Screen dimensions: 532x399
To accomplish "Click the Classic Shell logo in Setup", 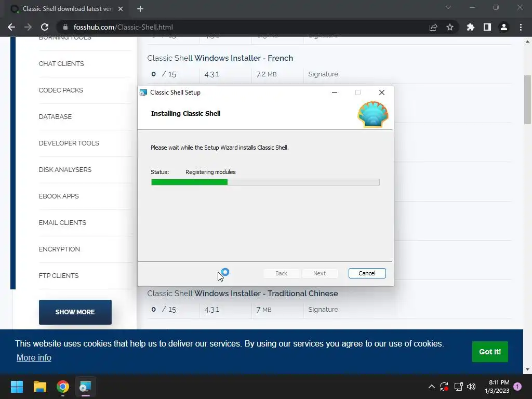I will coord(373,114).
